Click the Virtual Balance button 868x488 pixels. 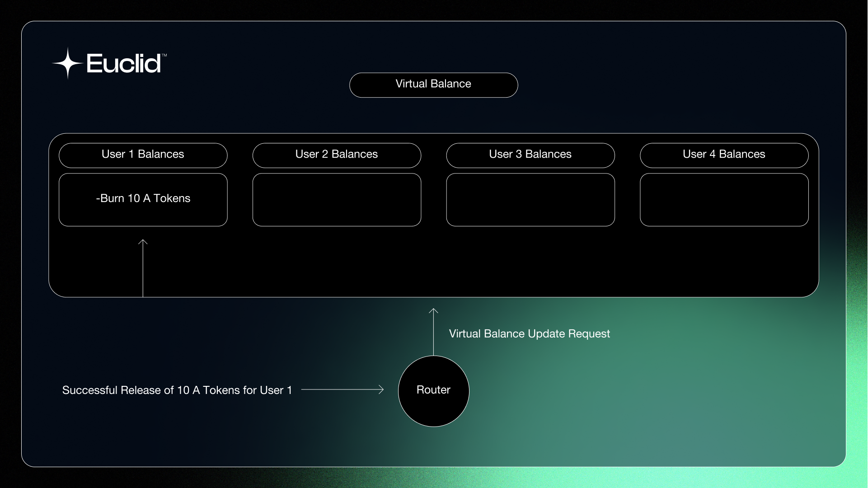point(433,84)
